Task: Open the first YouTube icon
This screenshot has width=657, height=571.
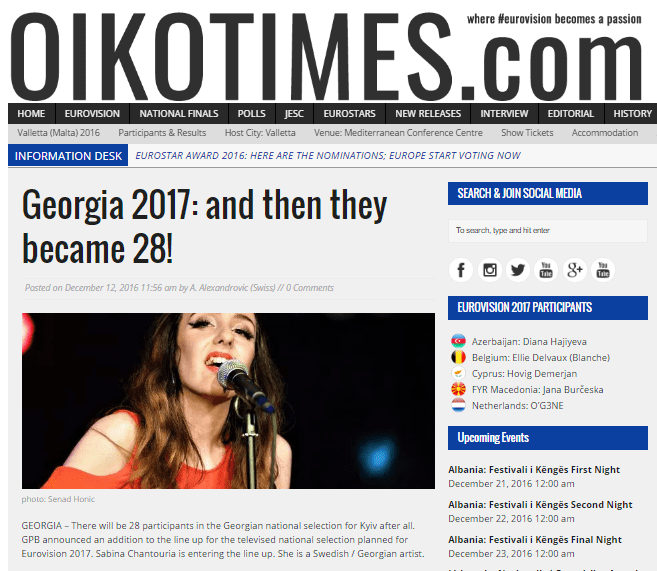Action: tap(546, 270)
